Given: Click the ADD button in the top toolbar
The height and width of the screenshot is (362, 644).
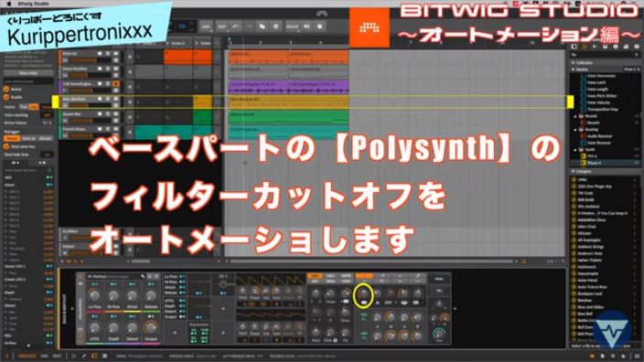Looking at the screenshot, I should pos(206,27).
